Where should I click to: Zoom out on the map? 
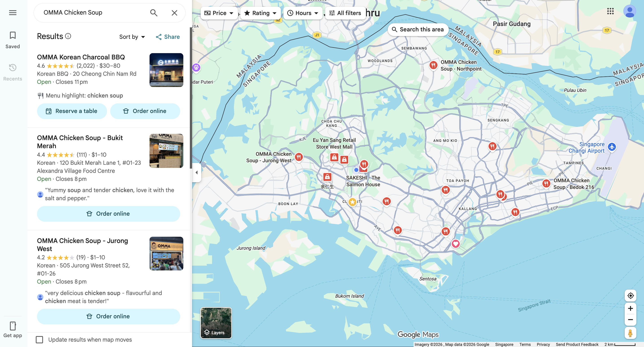(x=630, y=320)
